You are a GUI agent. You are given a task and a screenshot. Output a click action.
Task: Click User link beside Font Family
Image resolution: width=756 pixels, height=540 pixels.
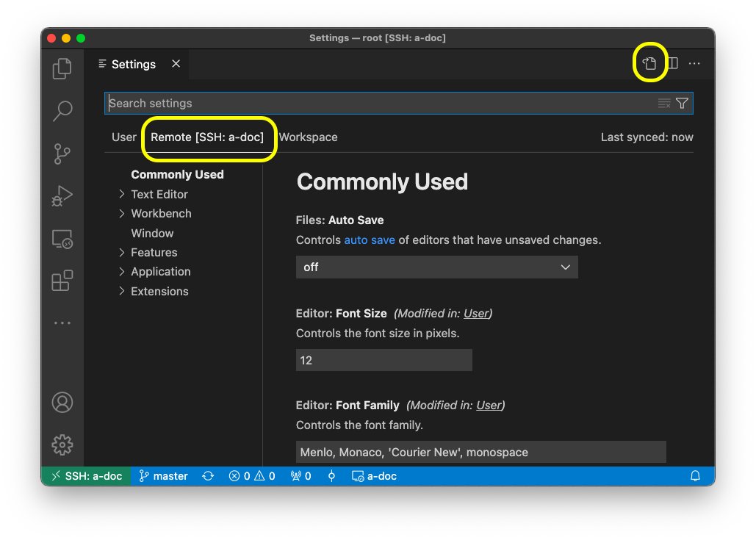pyautogui.click(x=489, y=406)
